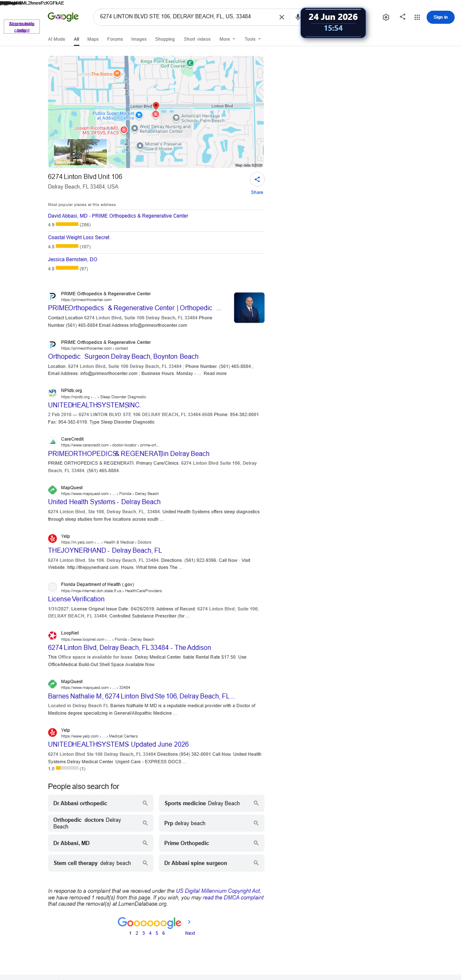The width and height of the screenshot is (467, 980).
Task: Open United Health Systems Updated June 2026
Action: 118,745
